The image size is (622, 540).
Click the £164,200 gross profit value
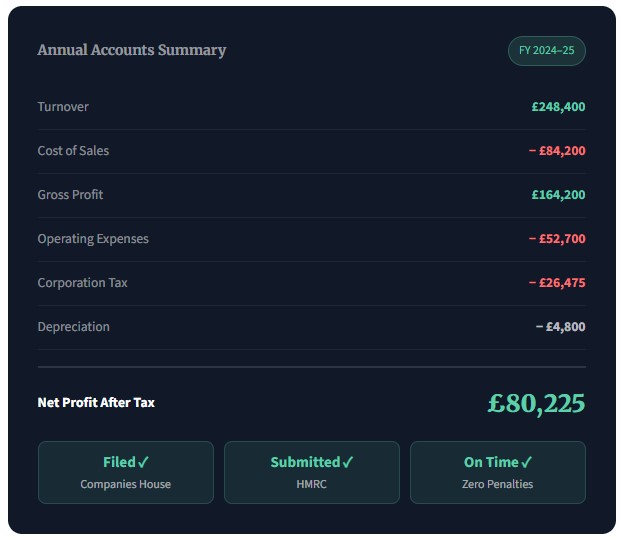(558, 195)
